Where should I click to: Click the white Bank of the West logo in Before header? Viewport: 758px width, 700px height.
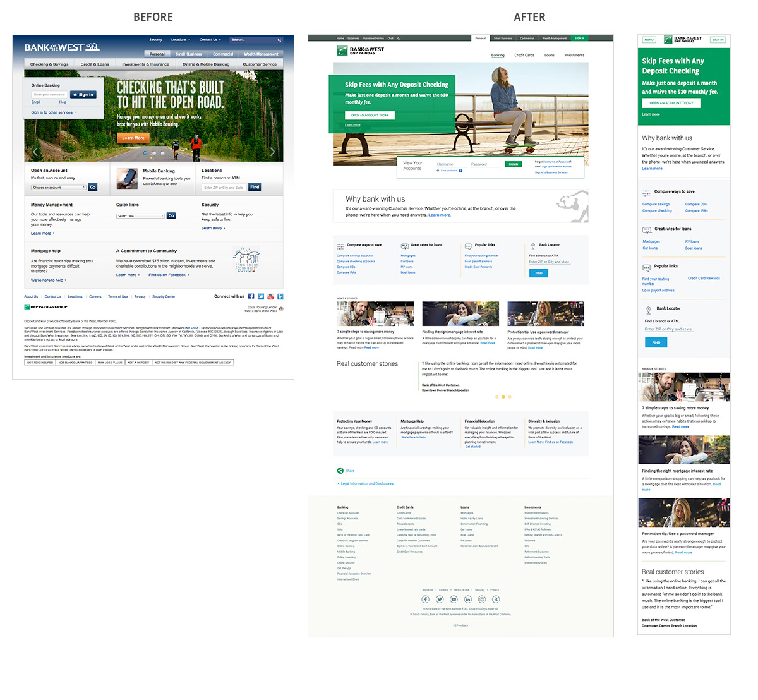click(x=62, y=47)
